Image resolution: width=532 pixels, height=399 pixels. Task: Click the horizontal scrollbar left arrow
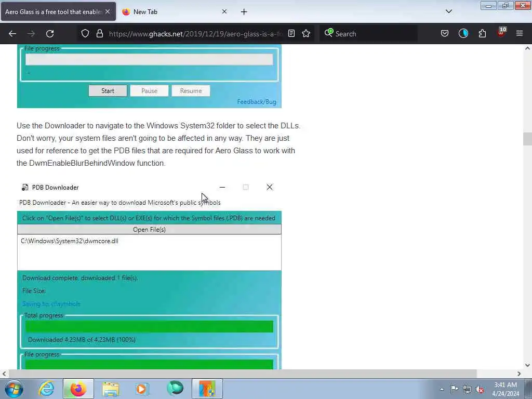4,374
